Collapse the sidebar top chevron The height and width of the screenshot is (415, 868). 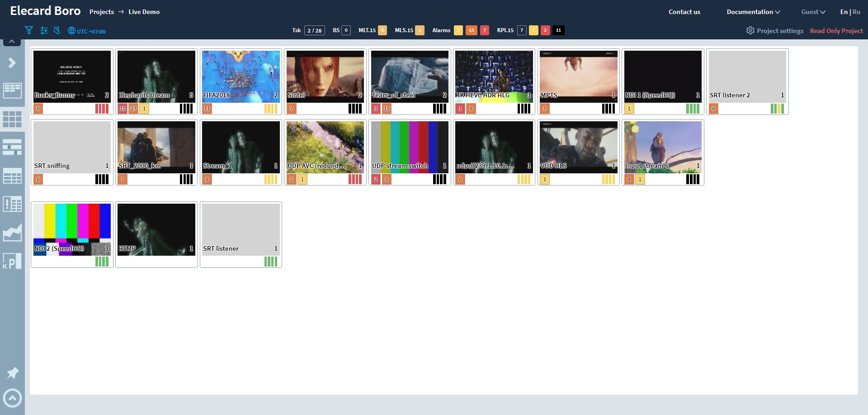[x=12, y=42]
